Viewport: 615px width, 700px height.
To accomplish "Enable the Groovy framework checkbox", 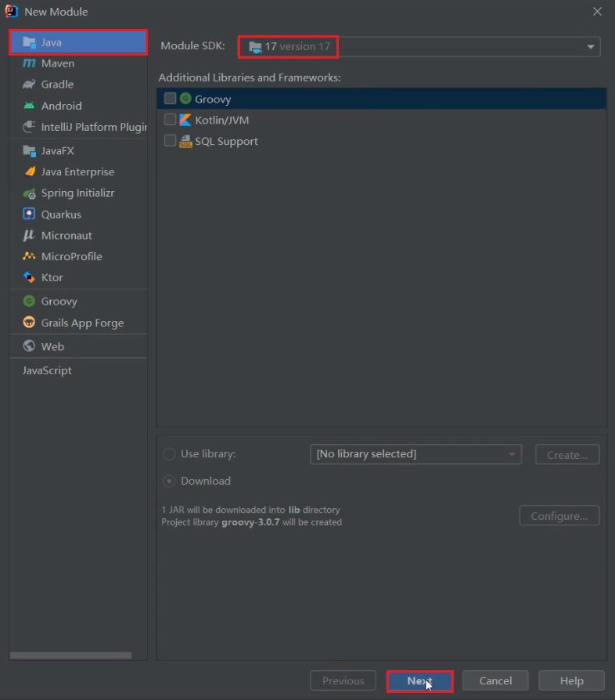I will 170,98.
